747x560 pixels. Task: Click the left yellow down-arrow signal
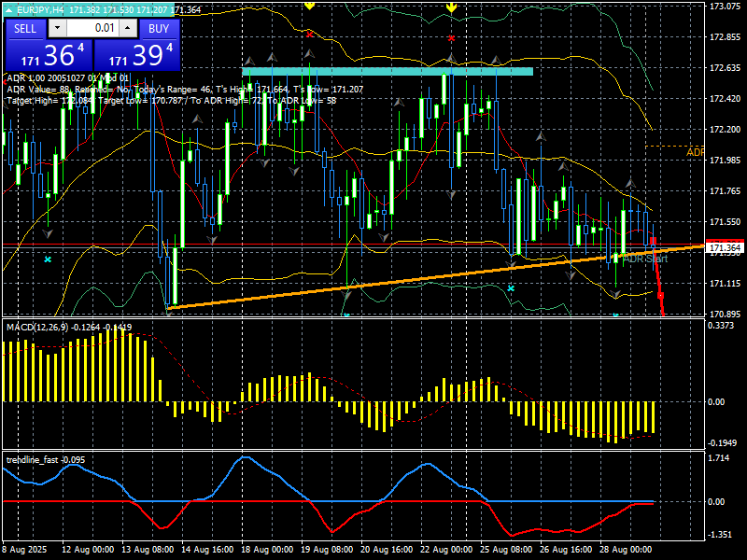tap(310, 6)
